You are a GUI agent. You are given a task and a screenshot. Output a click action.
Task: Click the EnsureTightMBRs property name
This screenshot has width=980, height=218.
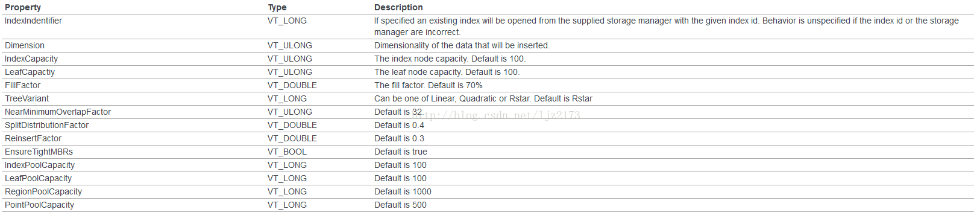point(39,152)
